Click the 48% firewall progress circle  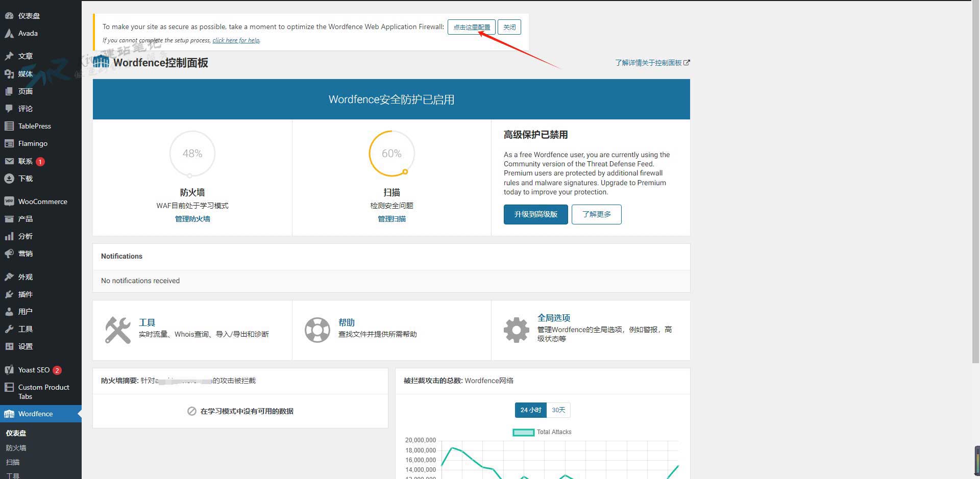click(x=192, y=154)
